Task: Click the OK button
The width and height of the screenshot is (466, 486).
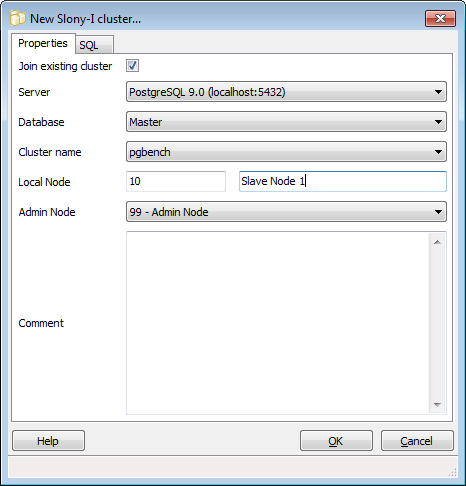Action: 336,441
